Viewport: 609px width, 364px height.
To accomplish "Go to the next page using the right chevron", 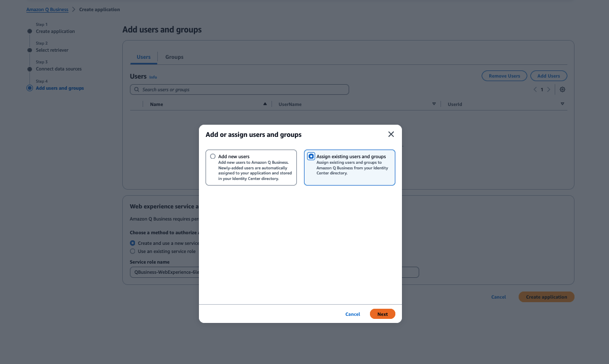I will tap(549, 89).
